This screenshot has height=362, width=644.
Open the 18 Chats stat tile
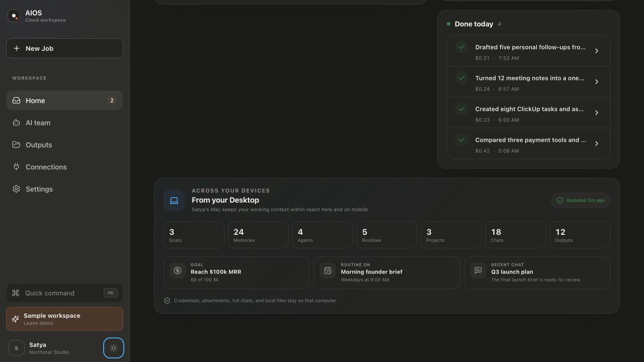pos(516,235)
